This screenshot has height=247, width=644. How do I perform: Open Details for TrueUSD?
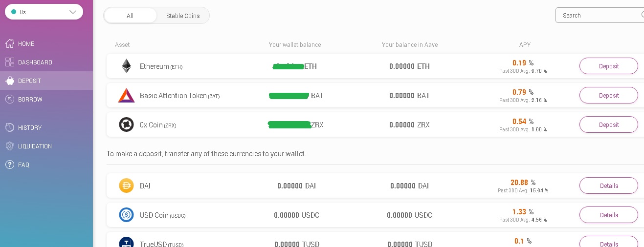609,242
